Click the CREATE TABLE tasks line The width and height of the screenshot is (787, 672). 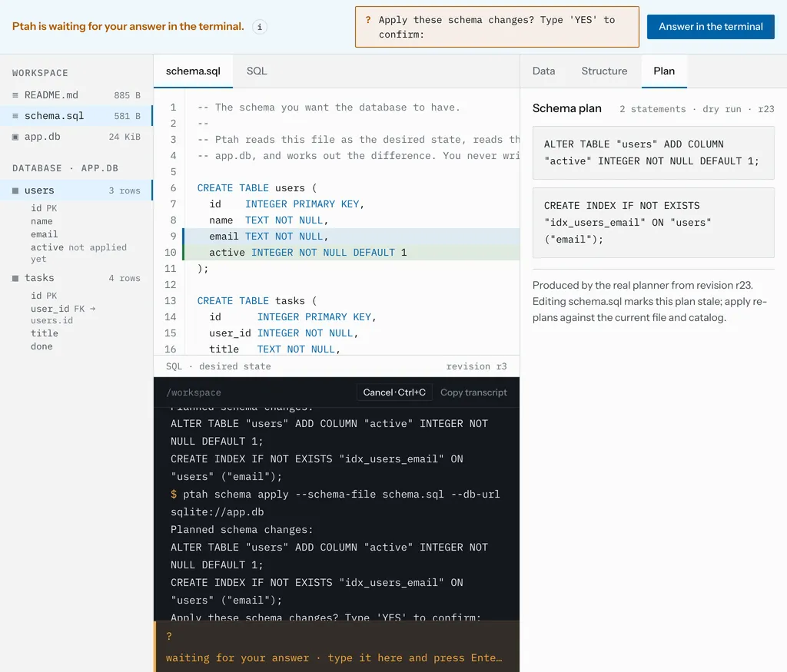pyautogui.click(x=257, y=301)
